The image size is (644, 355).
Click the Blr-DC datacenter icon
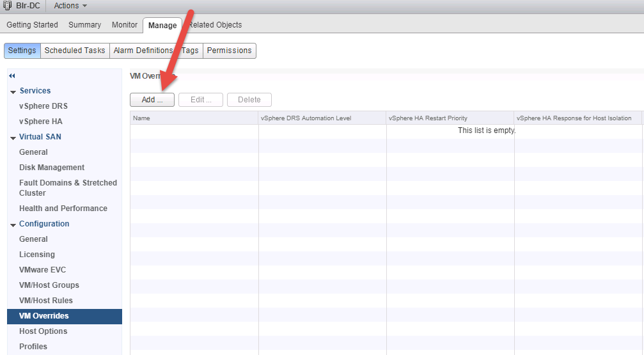7,6
